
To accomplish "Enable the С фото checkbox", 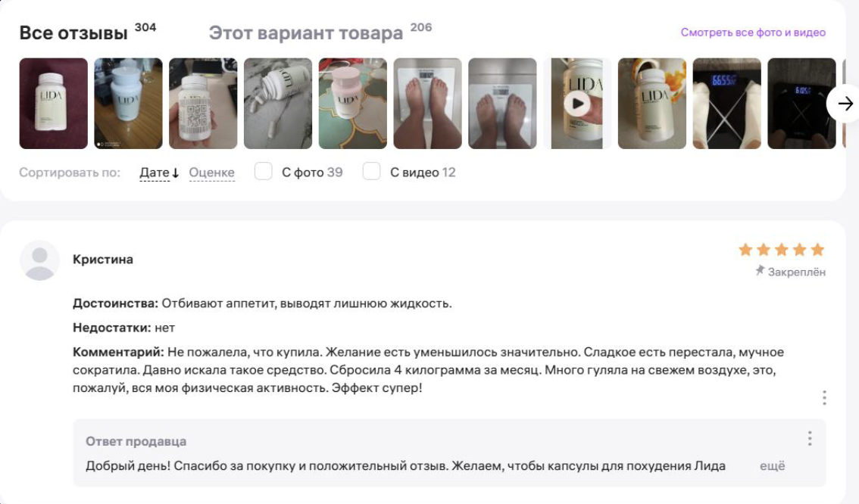I will click(263, 171).
